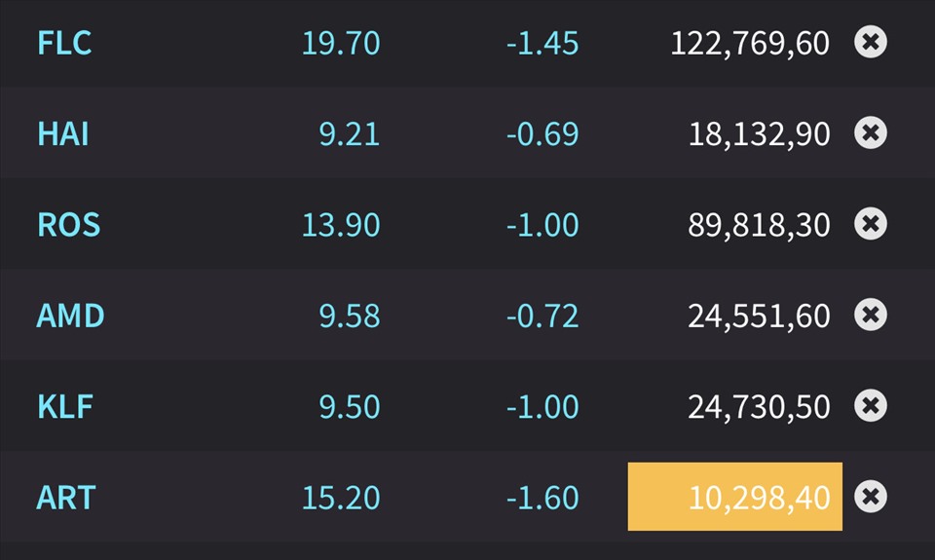Click FLC price 19.70
Viewport: 935px width, 560px height.
(x=341, y=43)
